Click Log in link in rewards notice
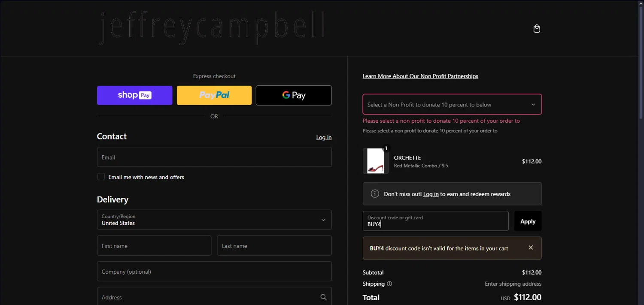Viewport: 644px width, 305px height. [431, 194]
